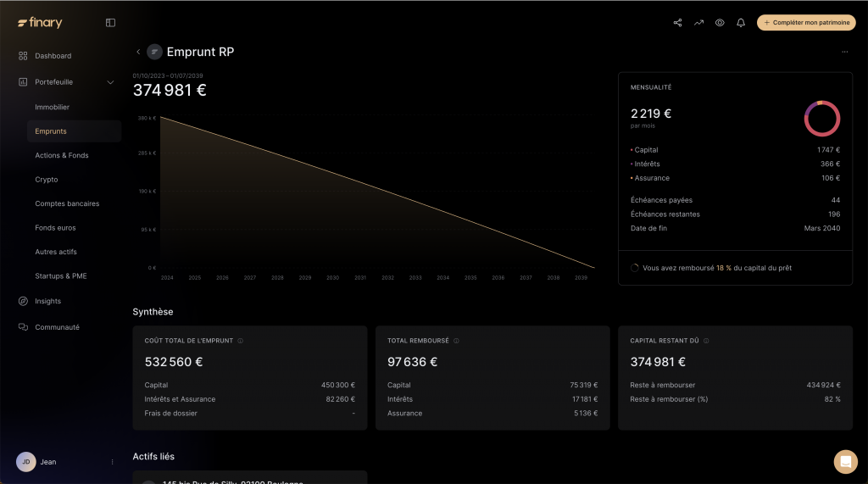Open the performance trend arrow icon
This screenshot has width=868, height=484.
[x=698, y=23]
